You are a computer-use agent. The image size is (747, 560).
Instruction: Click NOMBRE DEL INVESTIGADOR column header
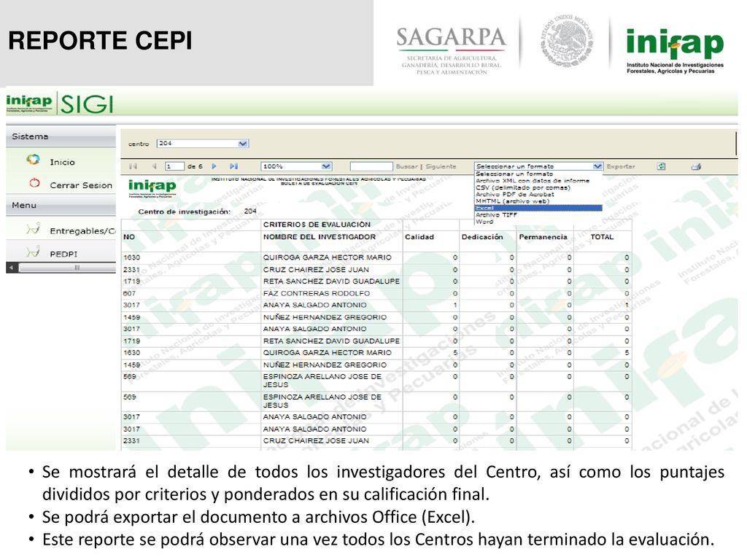(320, 237)
